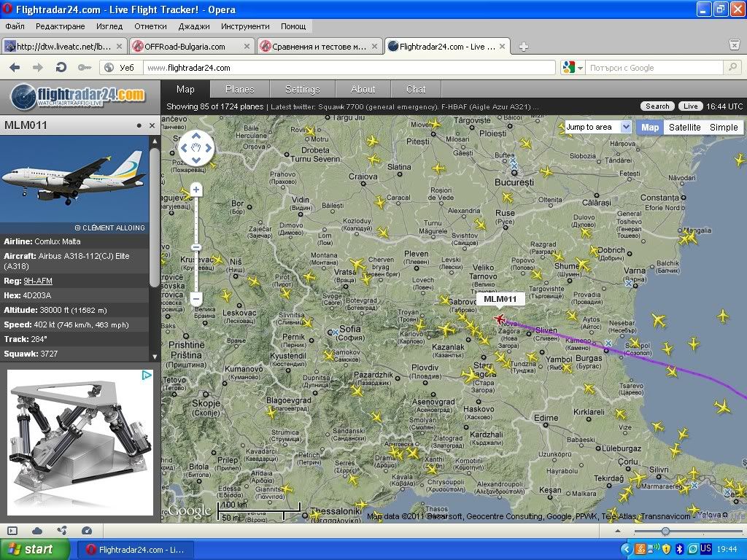Open new tab with plus button

(x=523, y=47)
